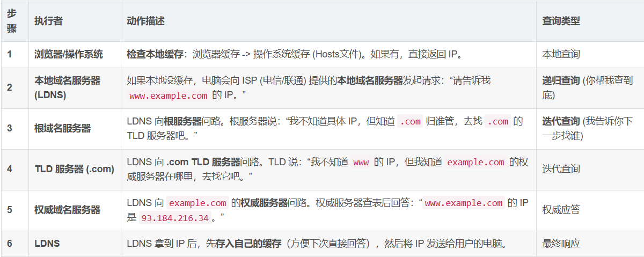The height and width of the screenshot is (257, 644).
Task: Select the TLD 服务器 (.com) executor cell
Action: pyautogui.click(x=74, y=169)
